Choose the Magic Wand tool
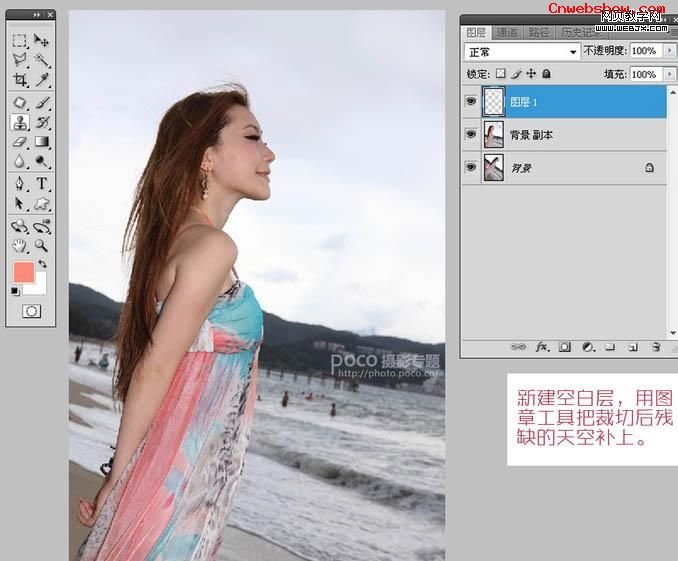678x561 pixels. pyautogui.click(x=42, y=60)
